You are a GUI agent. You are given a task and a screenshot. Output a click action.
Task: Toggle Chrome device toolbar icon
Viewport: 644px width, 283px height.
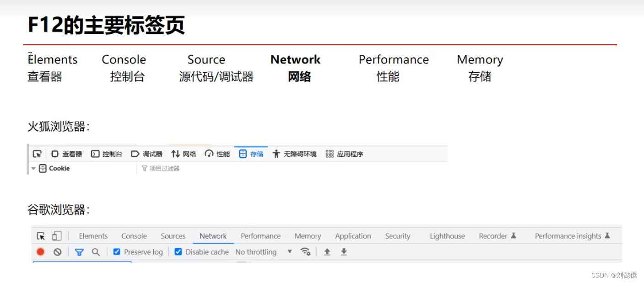57,236
